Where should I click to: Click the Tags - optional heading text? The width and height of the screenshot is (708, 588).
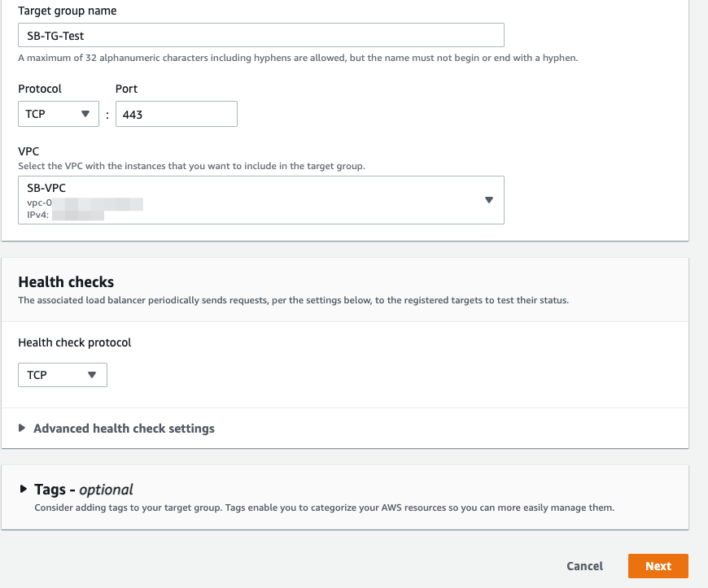pyautogui.click(x=84, y=490)
